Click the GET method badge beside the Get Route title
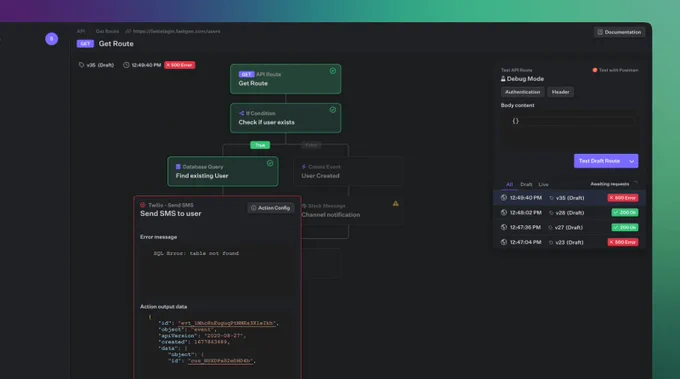Image resolution: width=680 pixels, height=379 pixels. pyautogui.click(x=85, y=44)
